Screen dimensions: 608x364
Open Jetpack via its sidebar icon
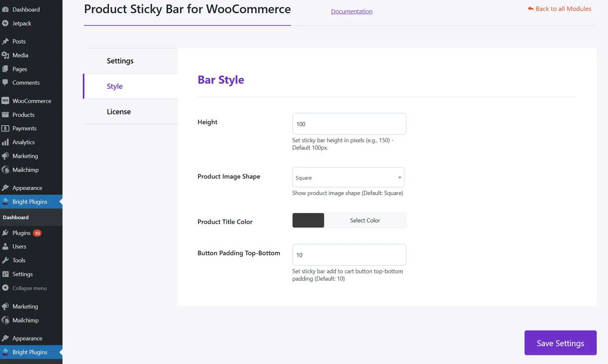[5, 24]
